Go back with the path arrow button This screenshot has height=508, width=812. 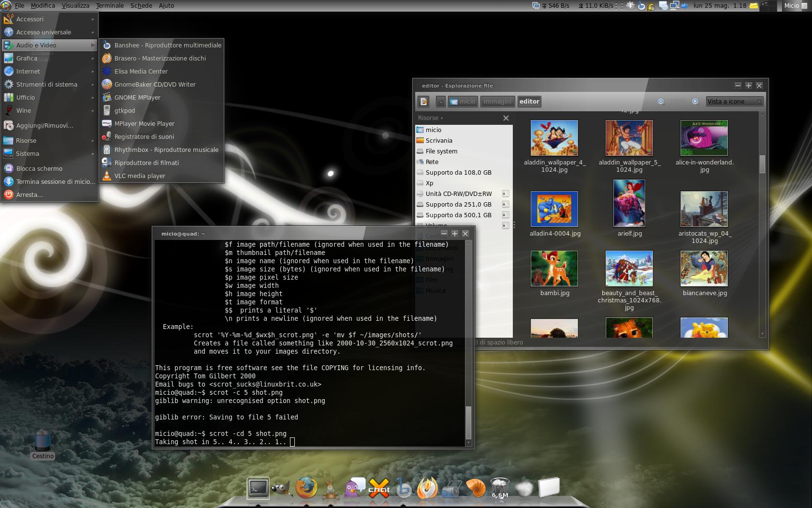coord(440,101)
